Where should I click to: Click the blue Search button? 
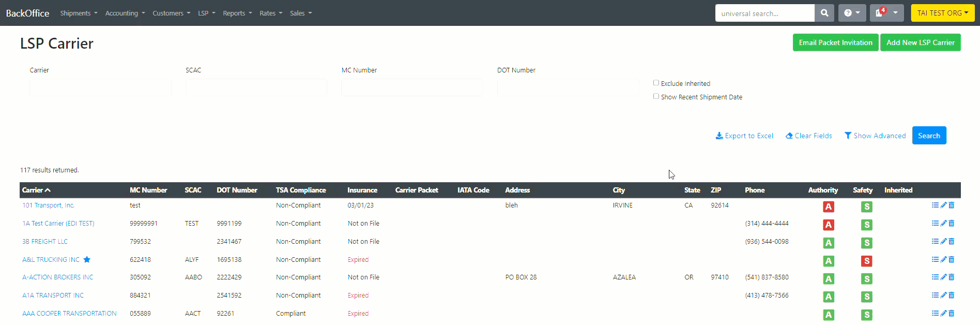[x=929, y=136]
